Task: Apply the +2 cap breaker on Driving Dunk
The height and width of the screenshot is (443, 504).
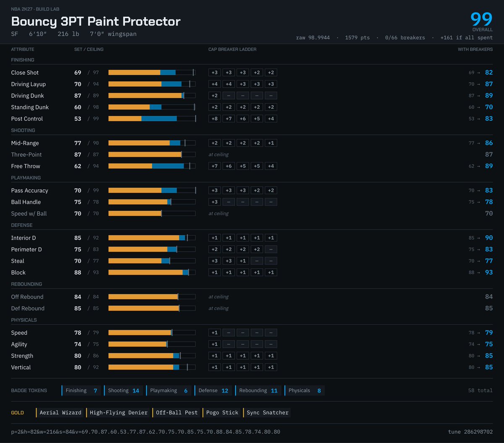Action: pyautogui.click(x=215, y=96)
